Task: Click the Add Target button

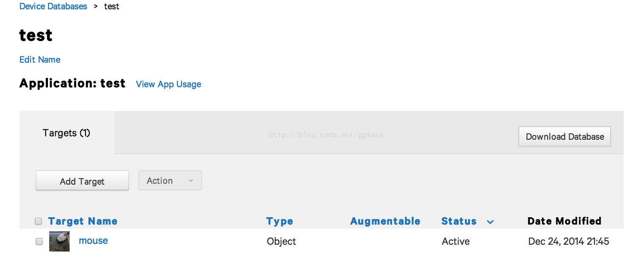Action: tap(82, 181)
